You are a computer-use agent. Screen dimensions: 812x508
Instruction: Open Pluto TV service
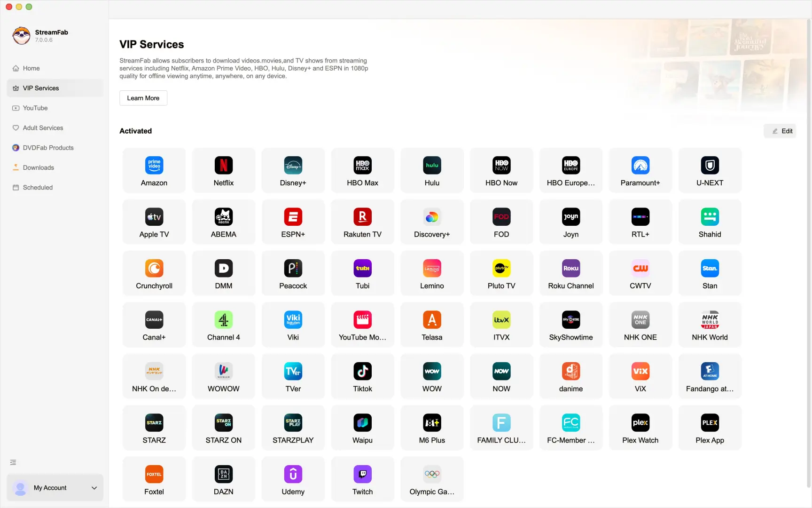(x=501, y=274)
